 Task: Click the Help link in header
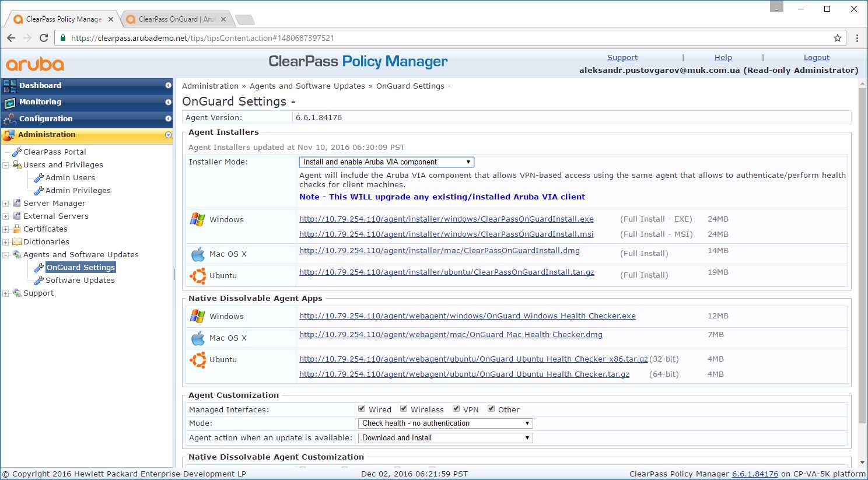click(723, 58)
